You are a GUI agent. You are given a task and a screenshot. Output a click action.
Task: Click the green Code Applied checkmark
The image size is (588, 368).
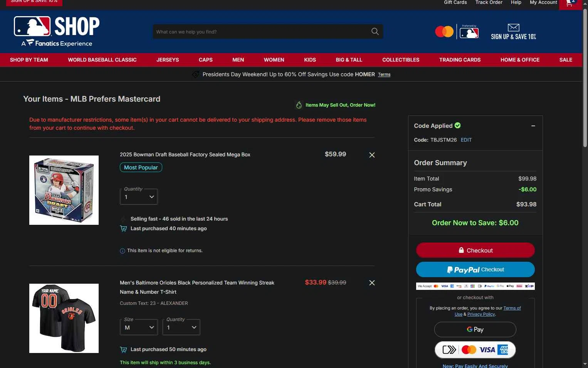coord(458,125)
